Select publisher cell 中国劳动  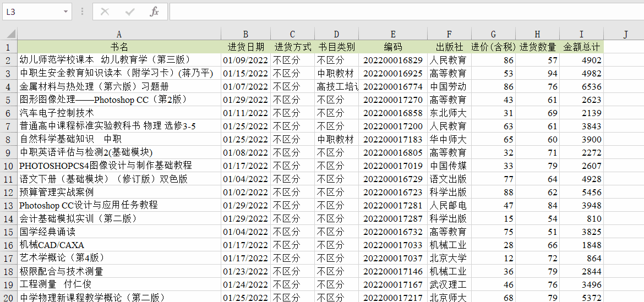(x=449, y=86)
